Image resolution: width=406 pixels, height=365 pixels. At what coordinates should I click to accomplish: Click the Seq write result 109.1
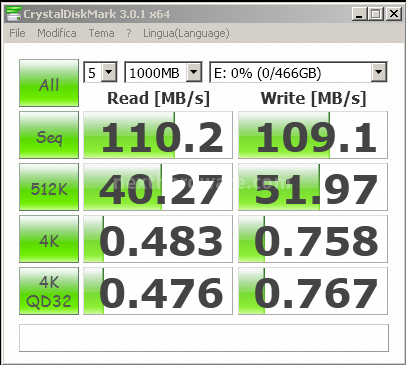click(x=313, y=135)
